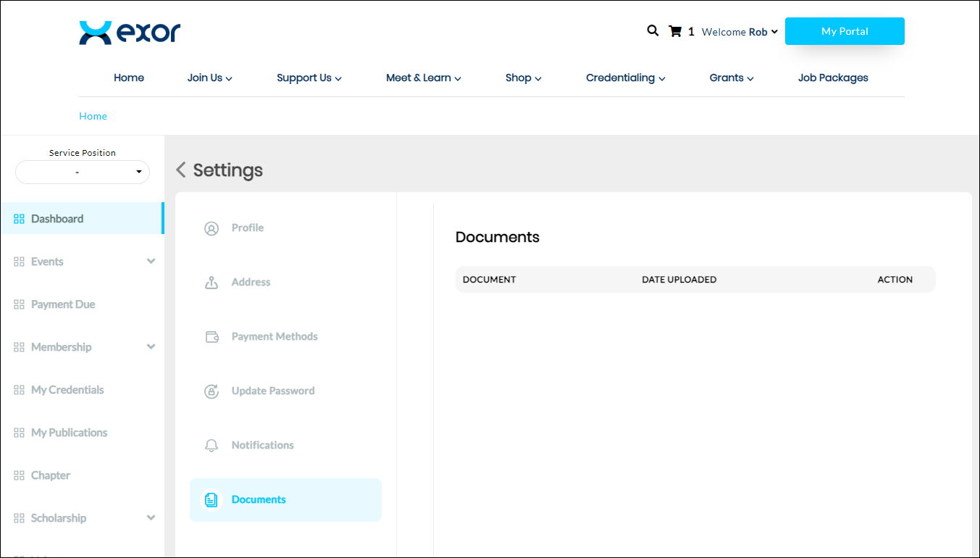The height and width of the screenshot is (558, 980).
Task: Open My Credentials in the sidebar
Action: pos(67,390)
